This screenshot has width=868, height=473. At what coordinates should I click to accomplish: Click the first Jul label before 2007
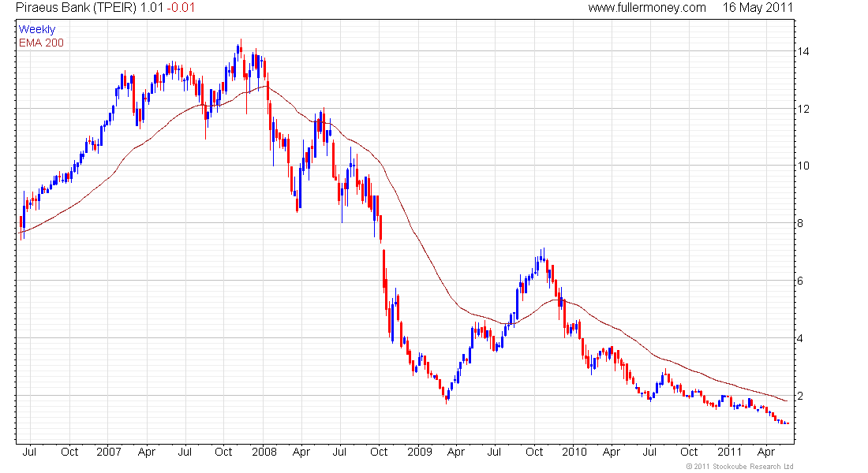[29, 452]
